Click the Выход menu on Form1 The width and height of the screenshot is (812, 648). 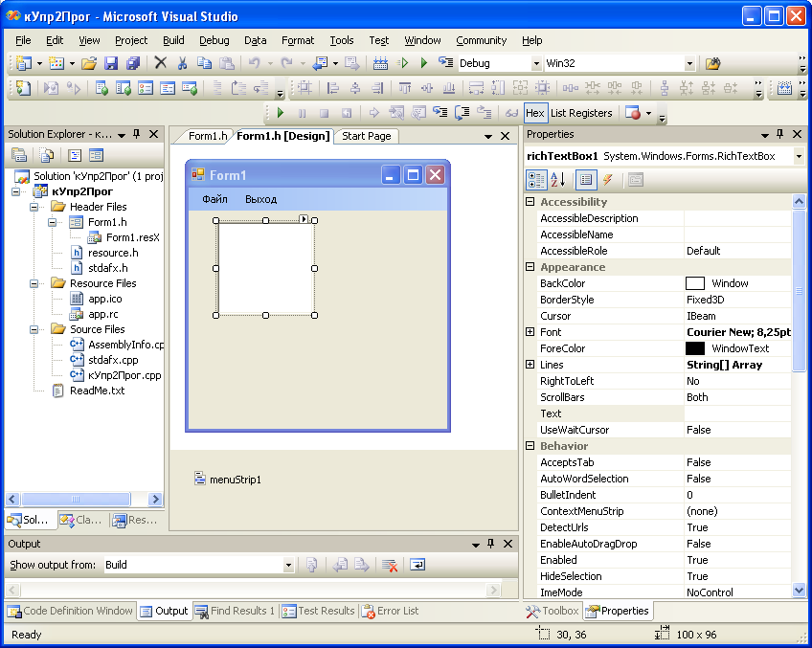click(x=261, y=199)
